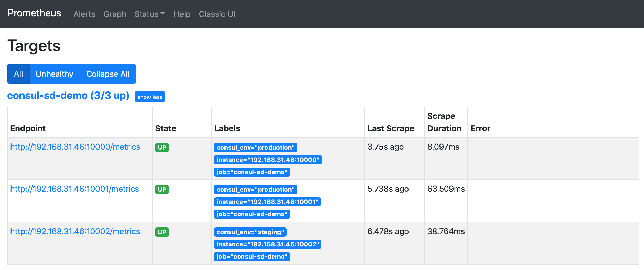Click job="consul-sd-demo" label in the 10001 row
Viewport: 644px width, 270px height.
pos(252,214)
